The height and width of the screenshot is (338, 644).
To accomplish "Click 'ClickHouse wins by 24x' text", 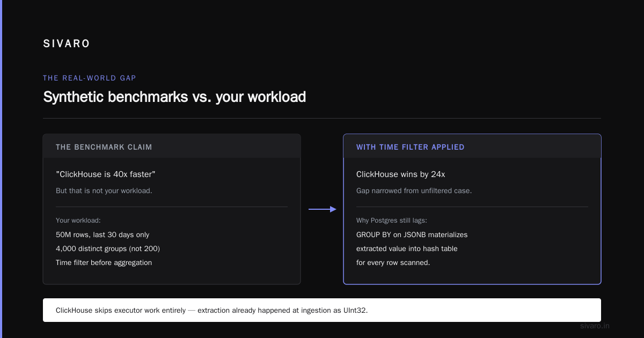I will (401, 174).
